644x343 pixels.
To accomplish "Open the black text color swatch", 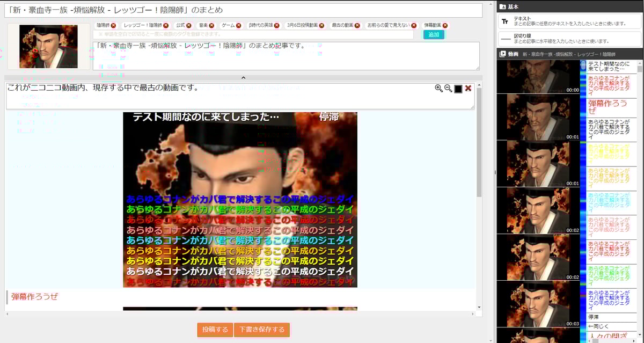I will click(458, 89).
